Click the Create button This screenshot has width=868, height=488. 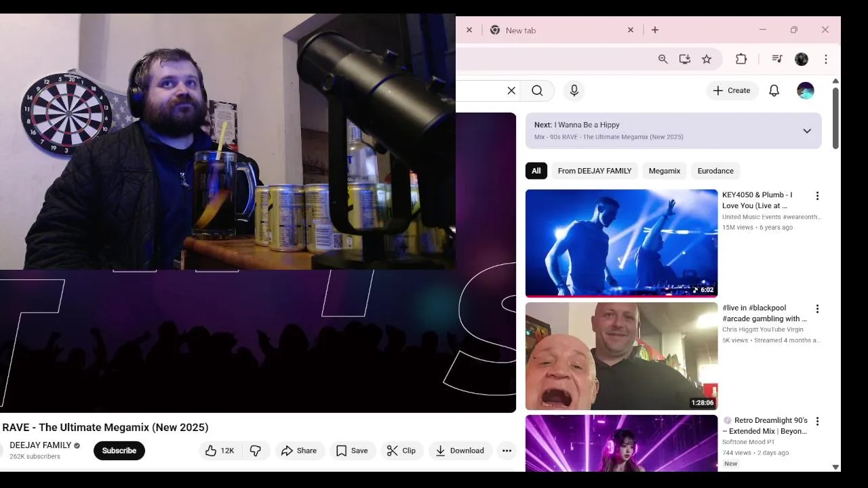coord(732,91)
